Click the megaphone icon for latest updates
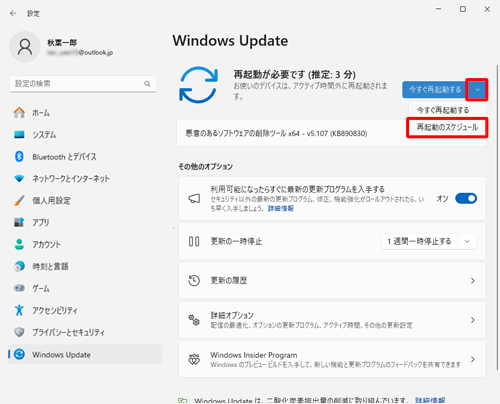The image size is (500, 404). (194, 199)
